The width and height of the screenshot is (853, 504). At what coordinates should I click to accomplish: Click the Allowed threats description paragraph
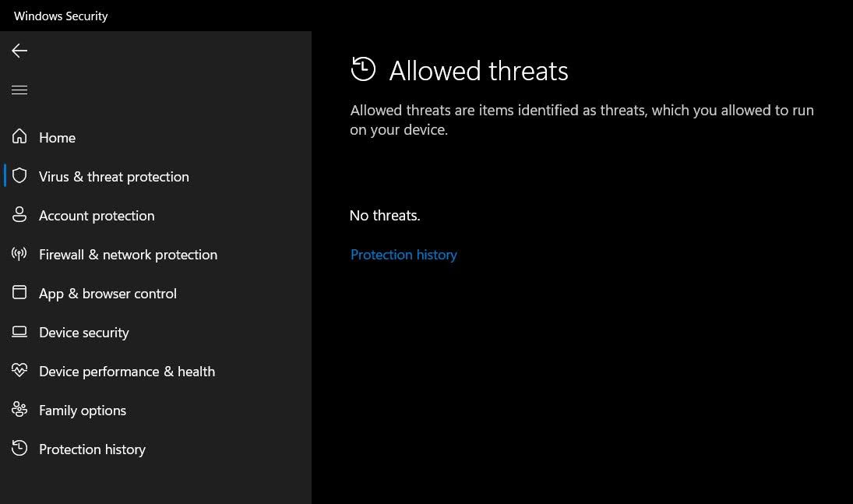pos(582,120)
